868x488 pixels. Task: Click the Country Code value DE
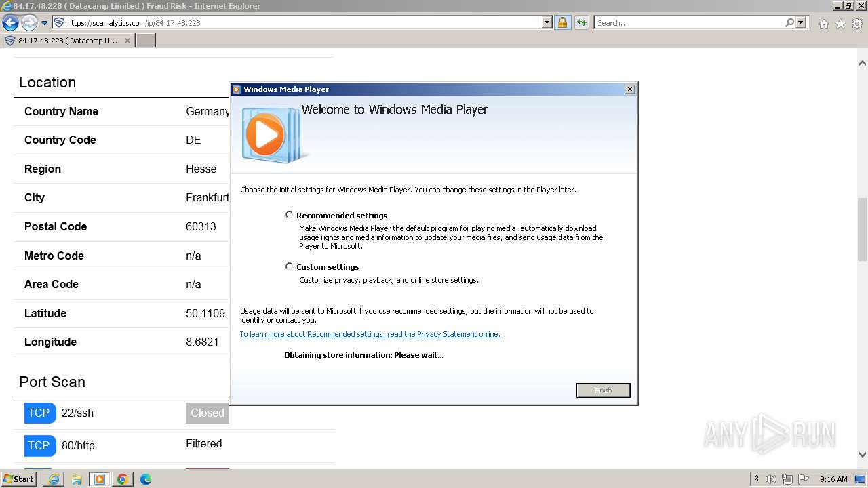click(x=193, y=140)
